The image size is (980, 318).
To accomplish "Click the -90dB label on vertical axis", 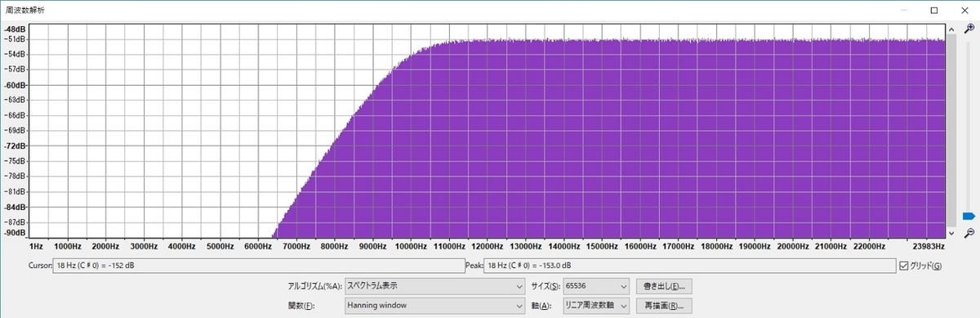I will (15, 233).
